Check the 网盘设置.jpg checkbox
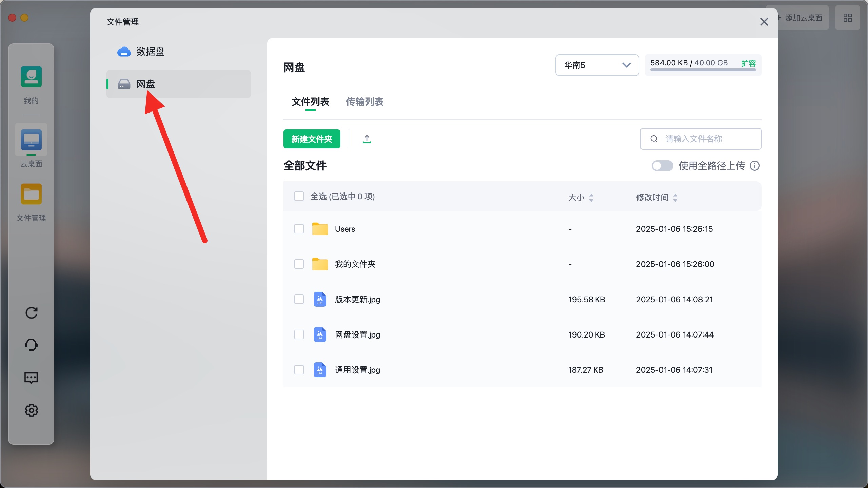The image size is (868, 488). pyautogui.click(x=299, y=334)
